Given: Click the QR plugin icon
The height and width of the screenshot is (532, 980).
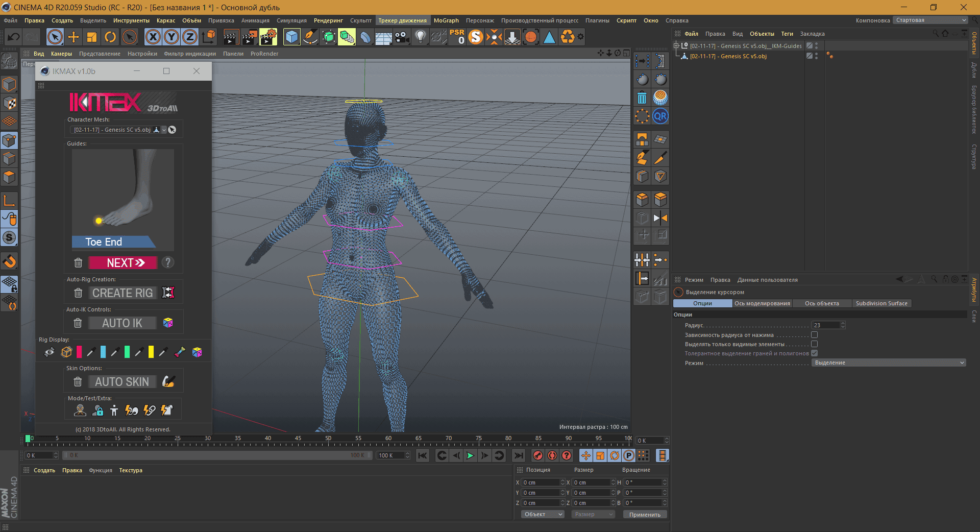Looking at the screenshot, I should pos(660,116).
